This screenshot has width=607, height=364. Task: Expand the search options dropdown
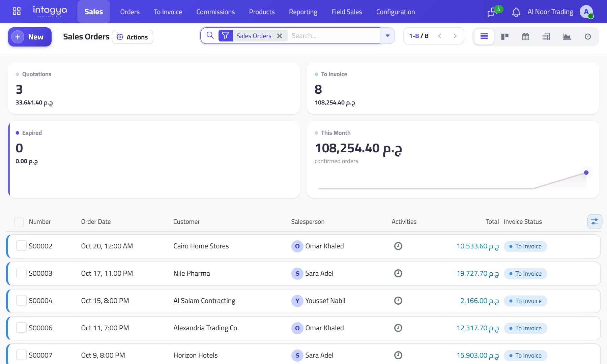tap(388, 36)
